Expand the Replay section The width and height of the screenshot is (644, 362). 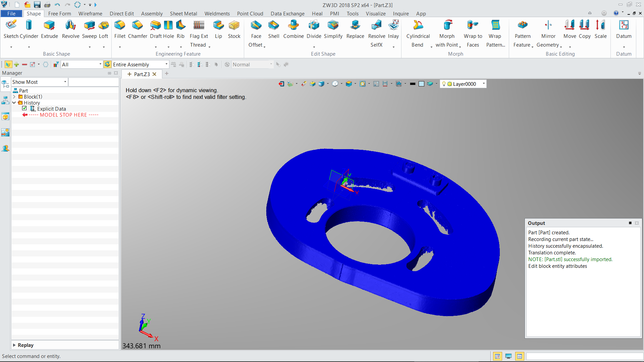14,345
